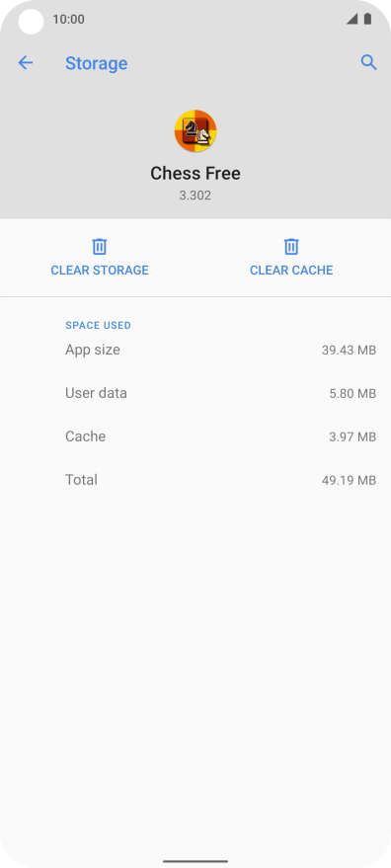Image resolution: width=391 pixels, height=868 pixels.
Task: Tap the navigation gesture bar at bottom
Action: (x=195, y=861)
